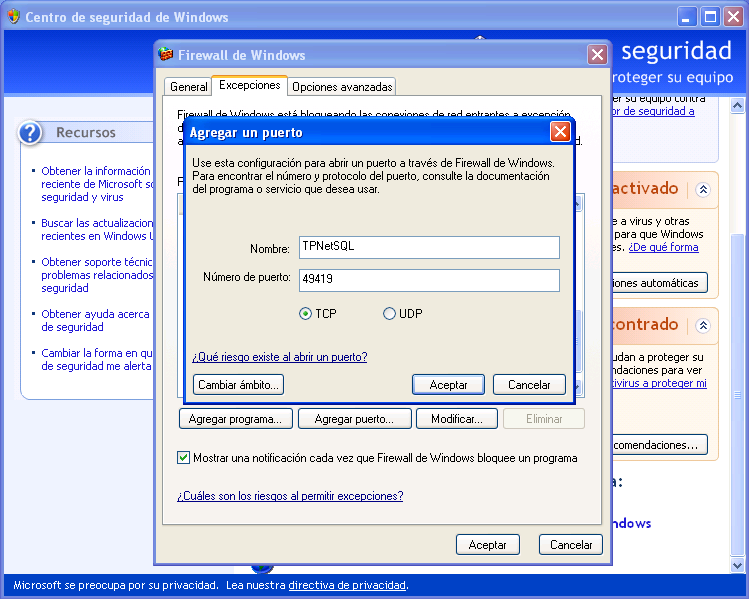Maximize the Centro de seguridad window
The height and width of the screenshot is (599, 749).
tap(710, 17)
